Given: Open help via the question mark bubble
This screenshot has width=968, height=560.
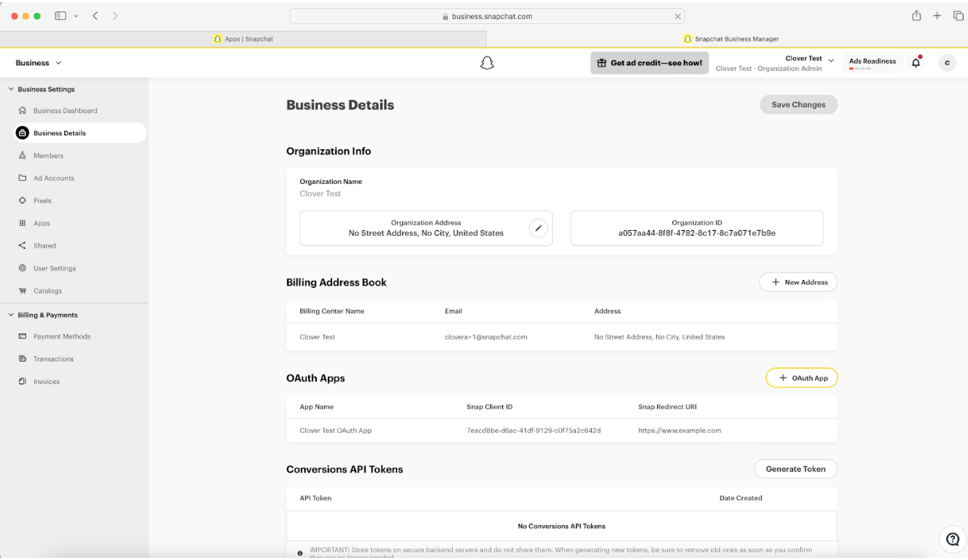Looking at the screenshot, I should 952,539.
